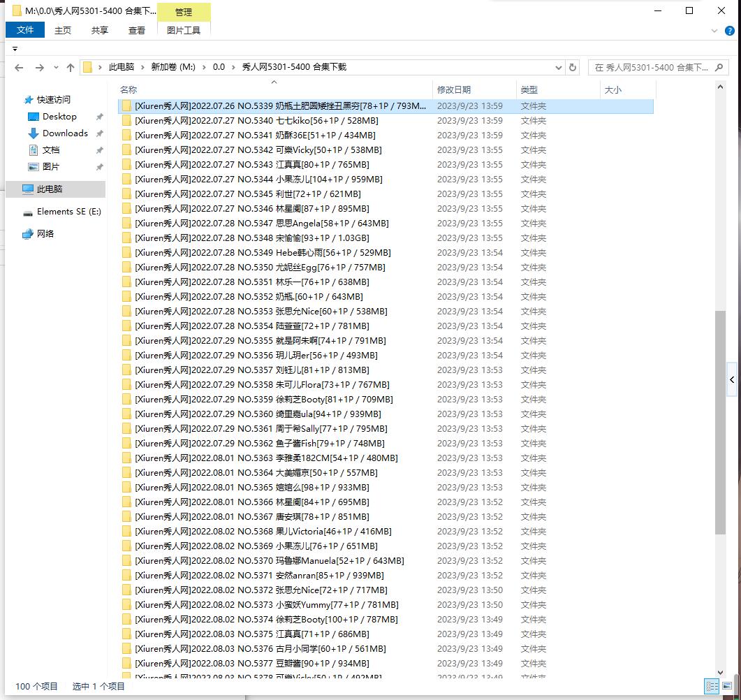Go up one folder level arrow

point(71,68)
